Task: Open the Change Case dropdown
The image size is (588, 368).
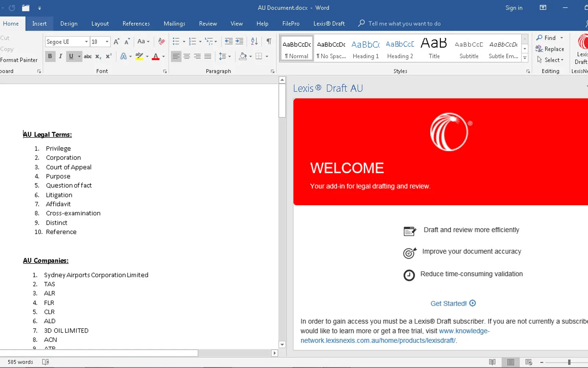Action: click(143, 42)
